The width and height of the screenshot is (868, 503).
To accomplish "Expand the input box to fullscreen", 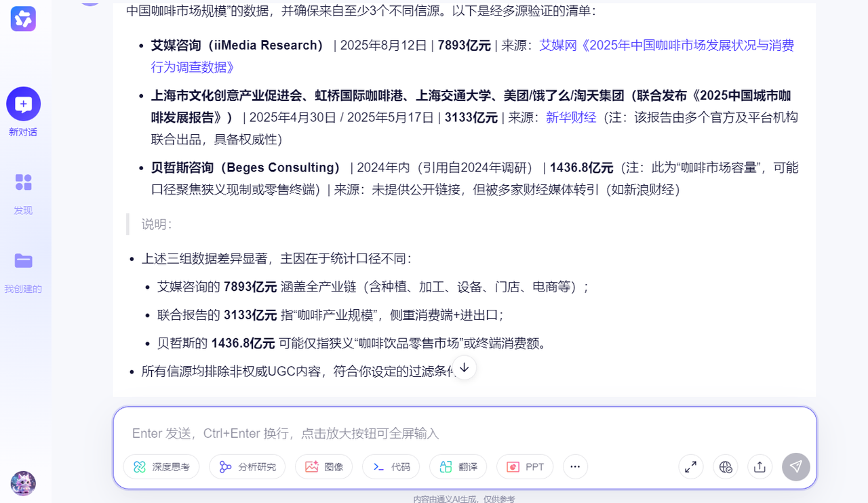I will 691,466.
